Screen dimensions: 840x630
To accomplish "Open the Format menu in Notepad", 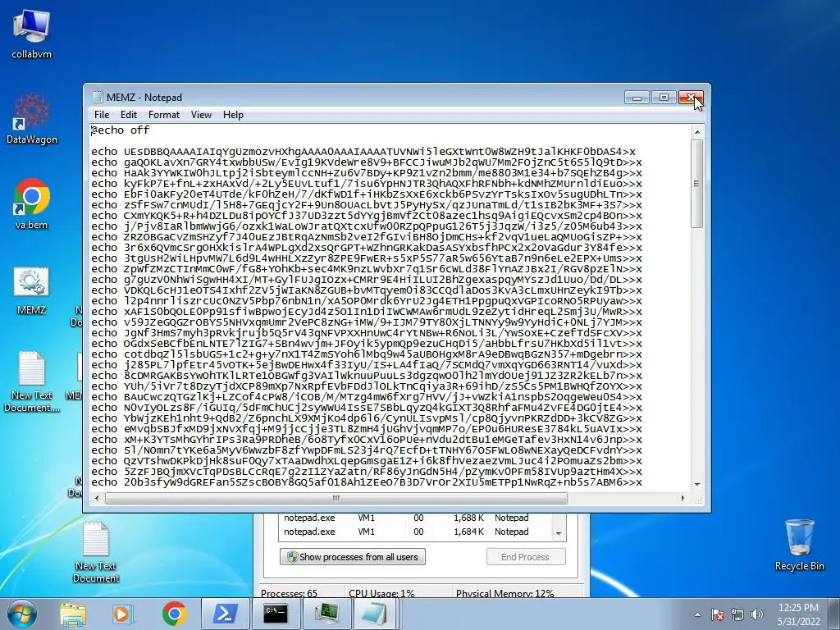I will pyautogui.click(x=164, y=115).
